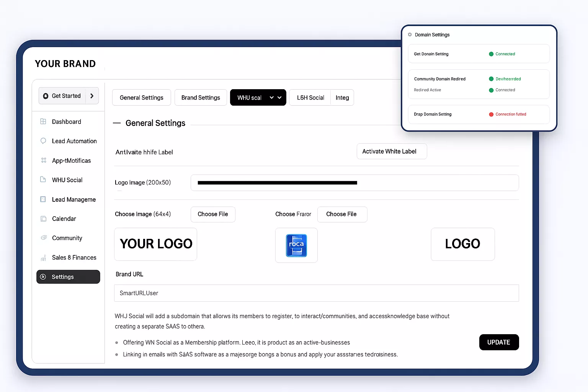Open the WHU scal dropdown

271,98
